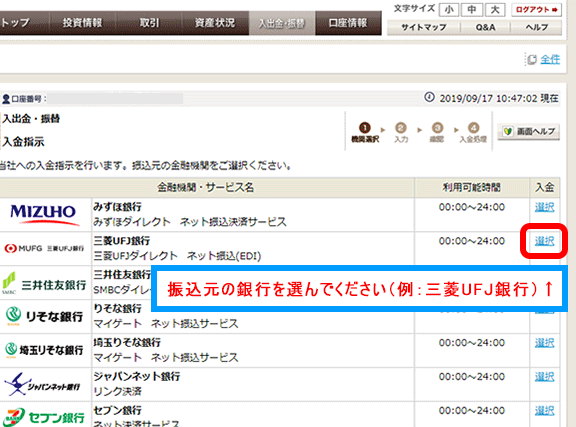Set font size to 中
The width and height of the screenshot is (576, 427).
pyautogui.click(x=472, y=10)
